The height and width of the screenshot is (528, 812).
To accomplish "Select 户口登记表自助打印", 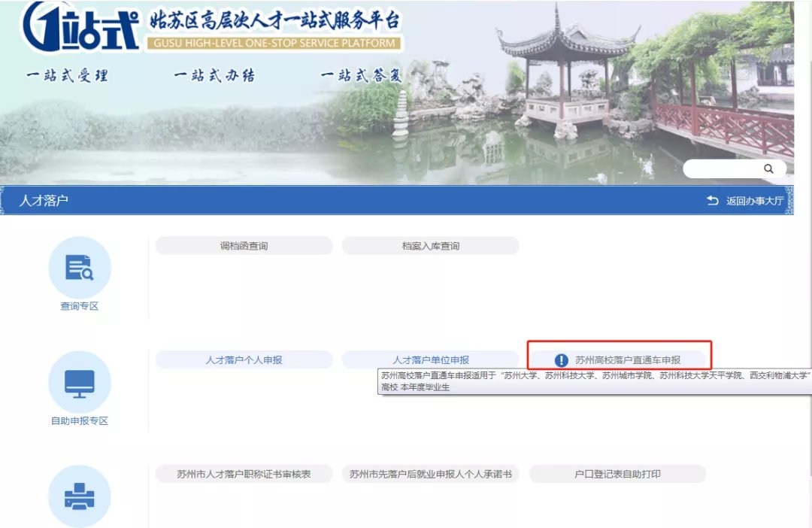I will click(x=617, y=475).
